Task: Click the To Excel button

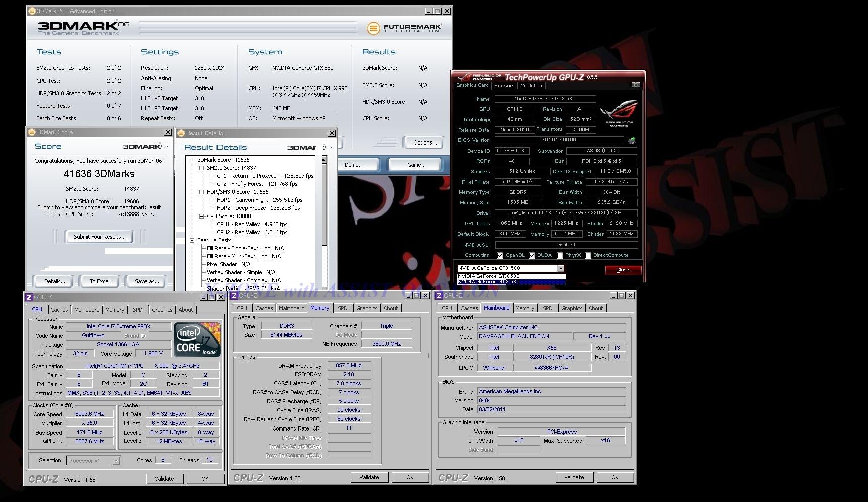Action: pyautogui.click(x=99, y=281)
